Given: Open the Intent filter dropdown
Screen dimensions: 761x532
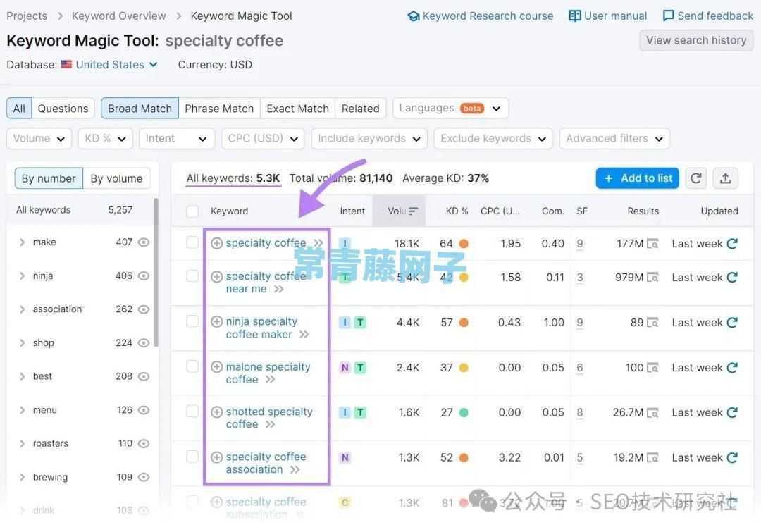Looking at the screenshot, I should click(177, 139).
